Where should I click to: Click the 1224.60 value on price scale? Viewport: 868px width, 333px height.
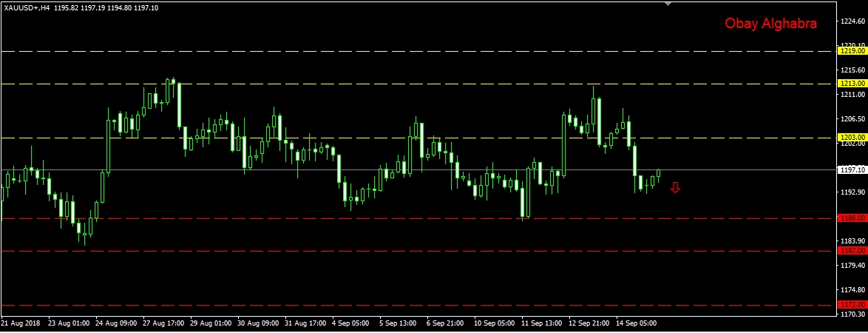coord(852,21)
